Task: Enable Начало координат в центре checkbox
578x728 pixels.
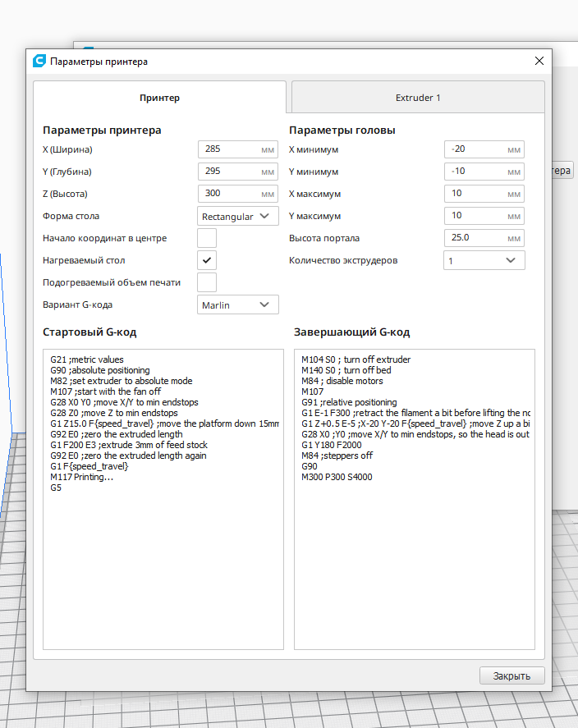Action: 207,238
